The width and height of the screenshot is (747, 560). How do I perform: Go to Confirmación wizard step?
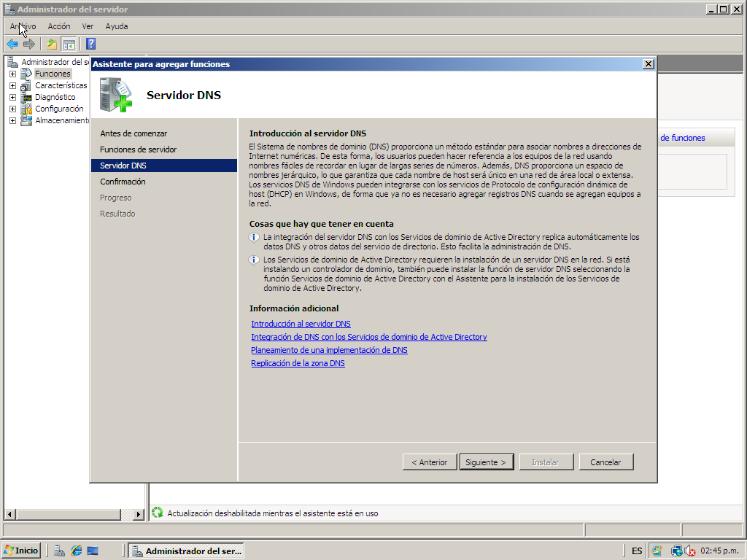[x=123, y=182]
